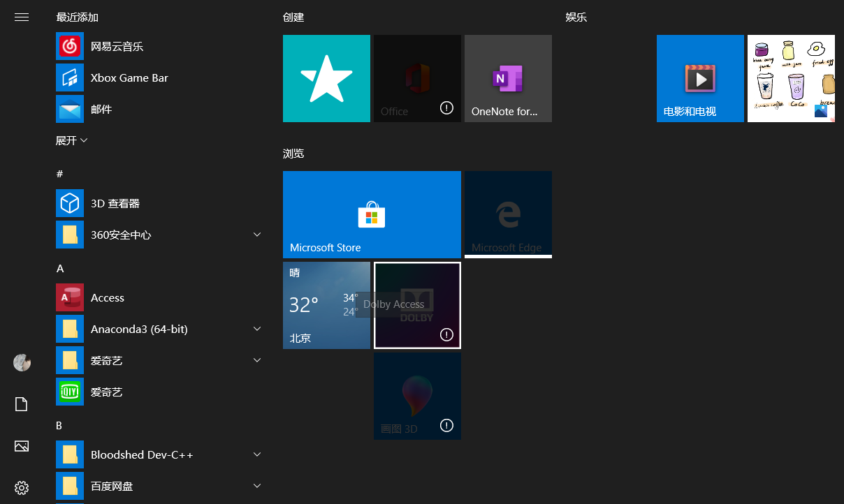Click the Xbox Game Bar label text
This screenshot has height=504, width=844.
pos(129,78)
